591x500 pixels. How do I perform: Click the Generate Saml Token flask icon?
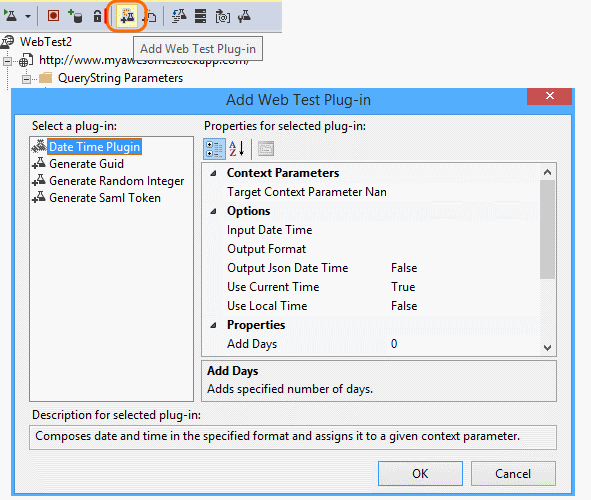39,197
